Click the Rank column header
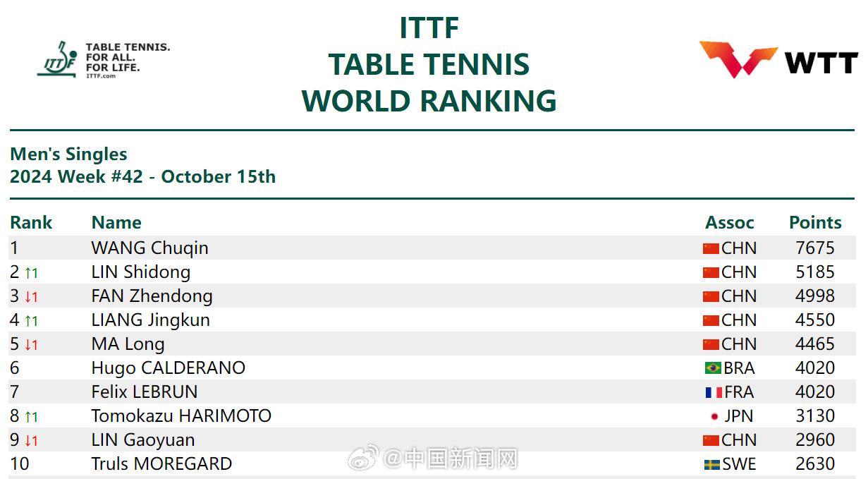 click(x=31, y=222)
